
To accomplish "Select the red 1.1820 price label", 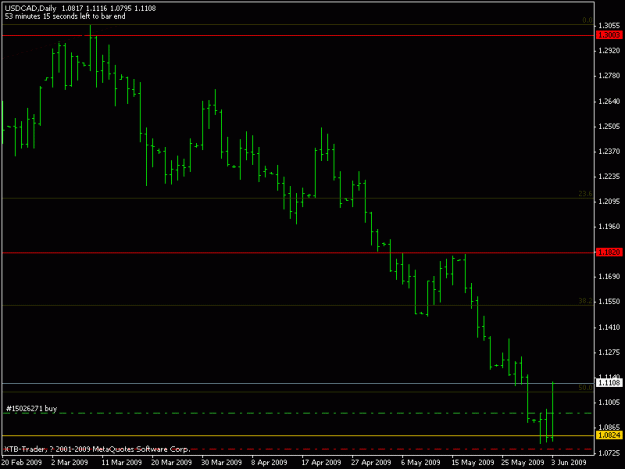I will (x=609, y=252).
